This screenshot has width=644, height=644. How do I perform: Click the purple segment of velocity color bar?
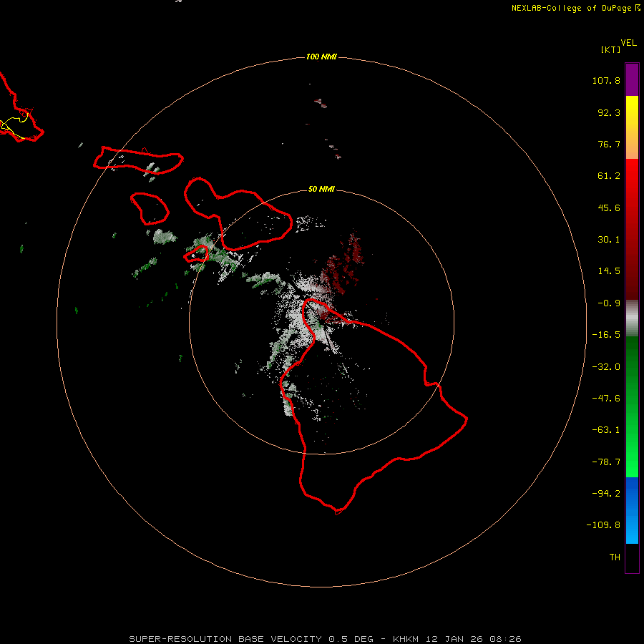click(x=632, y=79)
